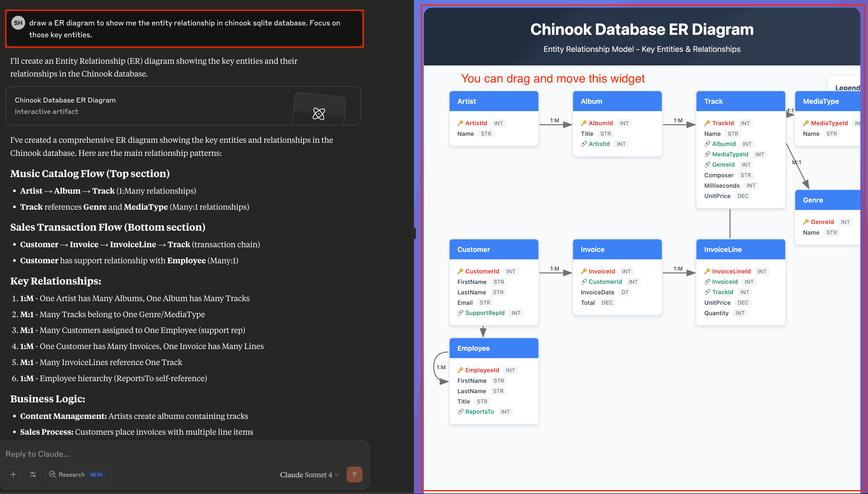Click the link icon beside CustomerId in Invoice

(x=584, y=282)
